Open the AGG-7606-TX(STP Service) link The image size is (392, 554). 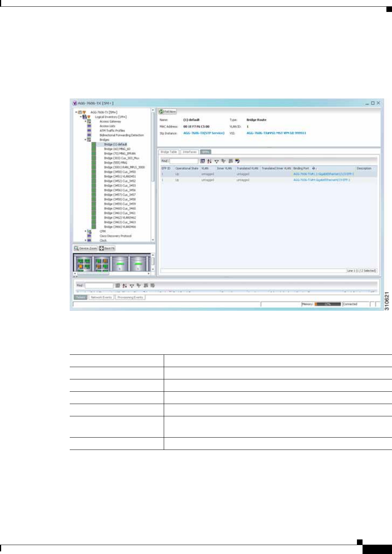(x=204, y=133)
